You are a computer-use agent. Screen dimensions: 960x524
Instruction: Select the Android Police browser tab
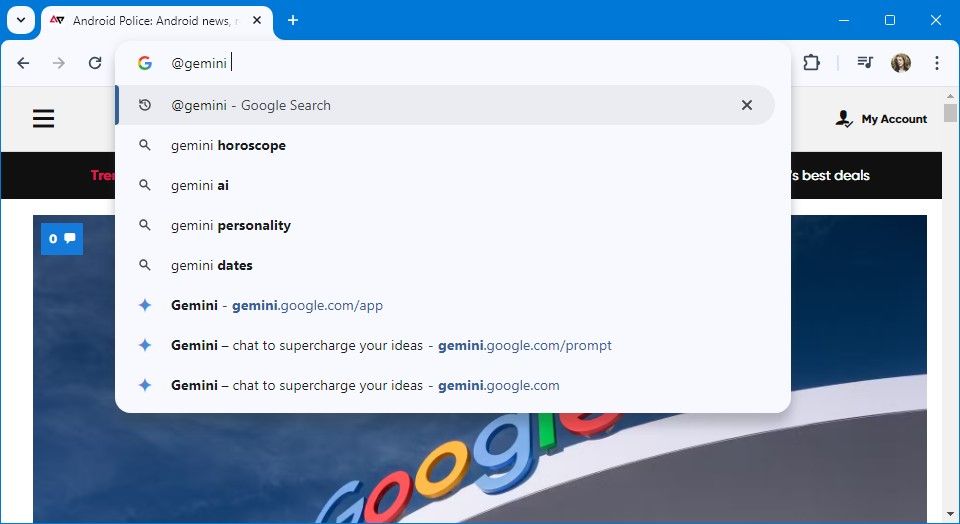(x=150, y=20)
